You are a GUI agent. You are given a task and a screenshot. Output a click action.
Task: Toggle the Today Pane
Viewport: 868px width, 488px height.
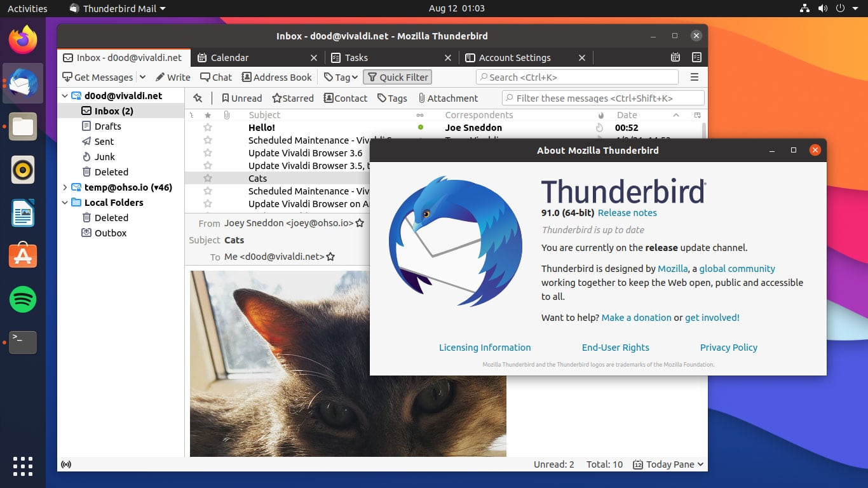(668, 464)
